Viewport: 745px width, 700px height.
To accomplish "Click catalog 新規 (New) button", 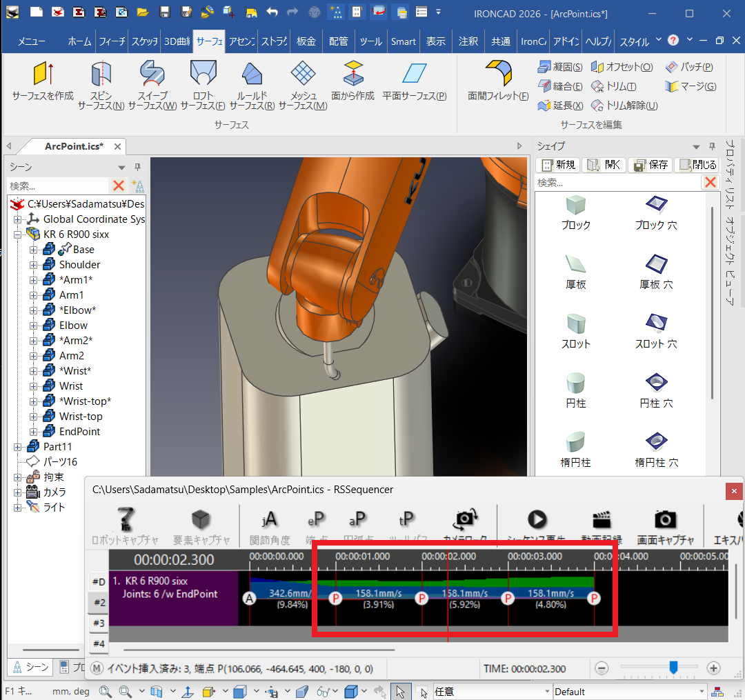I will point(559,165).
